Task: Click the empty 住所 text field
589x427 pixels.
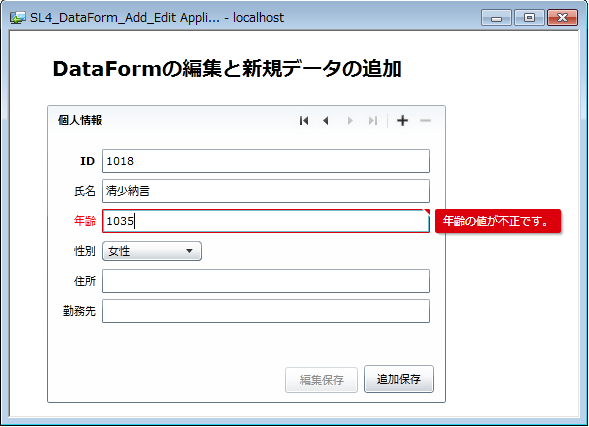Action: point(266,281)
